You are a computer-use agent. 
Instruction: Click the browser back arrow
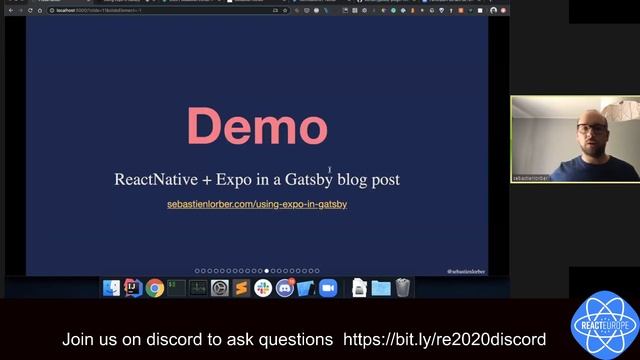click(x=11, y=10)
